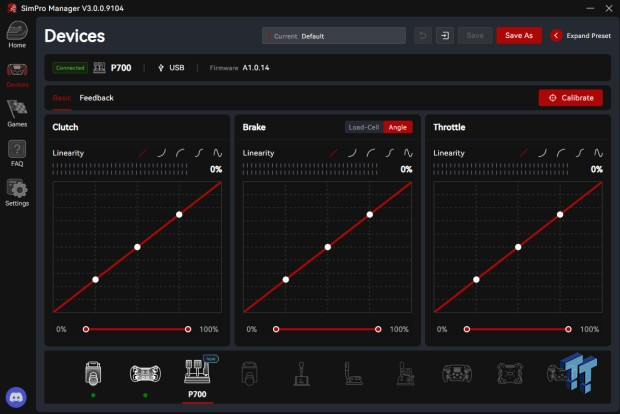The height and width of the screenshot is (414, 620).
Task: Select concave curve for Clutch linearity
Action: point(161,153)
